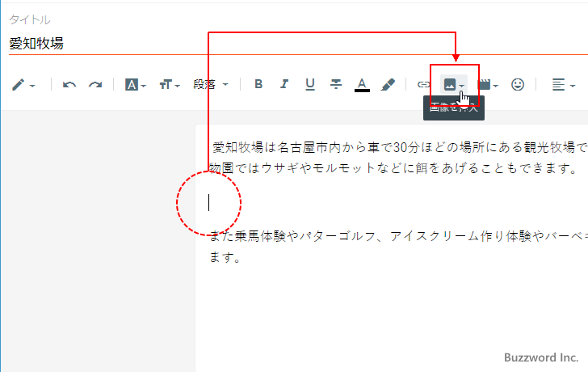Viewport: 588px width, 372px height.
Task: Choose the text color
Action: click(362, 85)
